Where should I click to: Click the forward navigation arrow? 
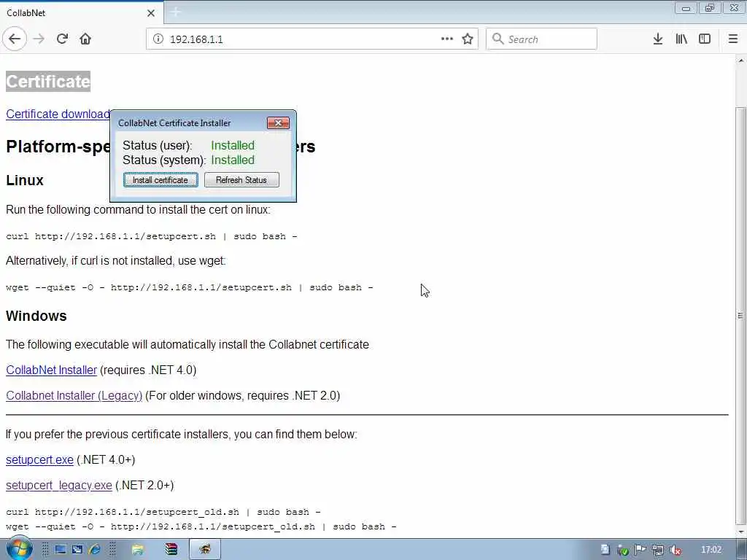39,39
